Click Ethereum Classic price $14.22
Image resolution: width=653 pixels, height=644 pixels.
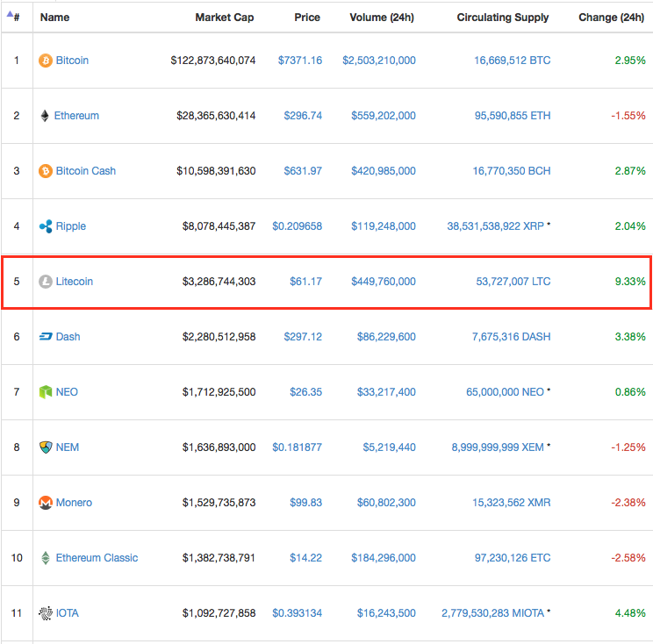pyautogui.click(x=305, y=558)
